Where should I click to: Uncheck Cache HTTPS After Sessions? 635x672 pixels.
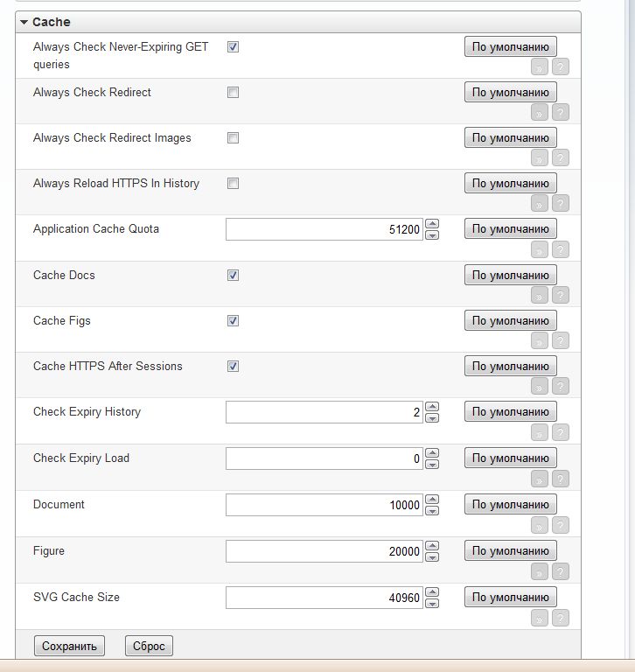[x=233, y=366]
